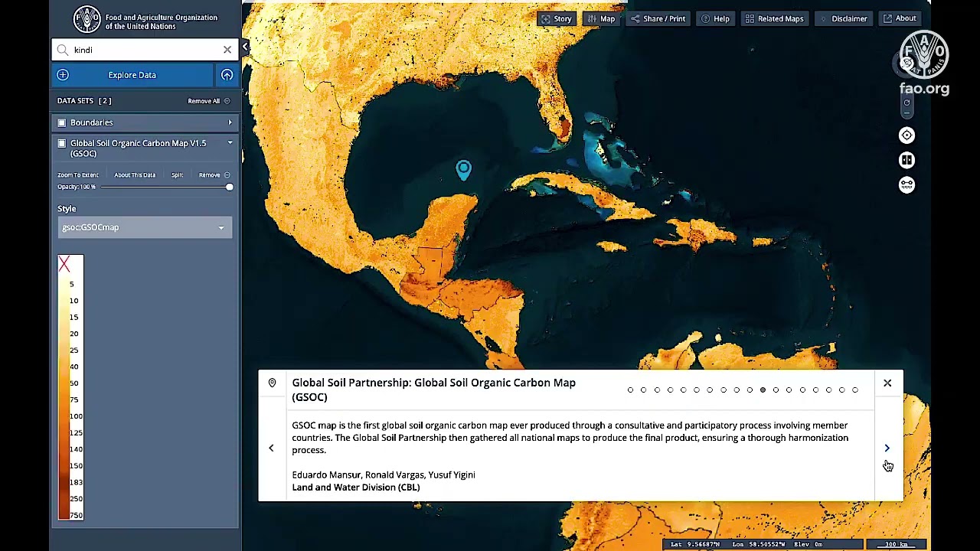
Task: Click the Split option
Action: (x=177, y=175)
